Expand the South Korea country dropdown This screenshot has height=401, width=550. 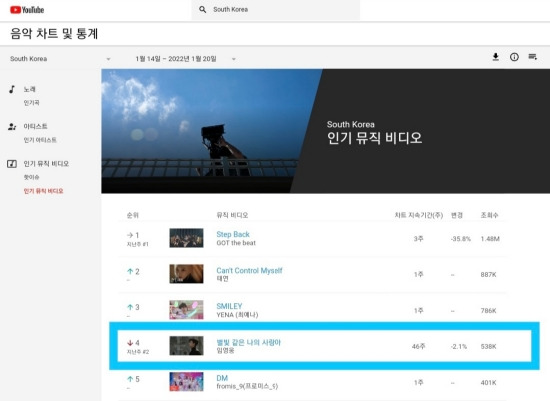click(x=60, y=59)
